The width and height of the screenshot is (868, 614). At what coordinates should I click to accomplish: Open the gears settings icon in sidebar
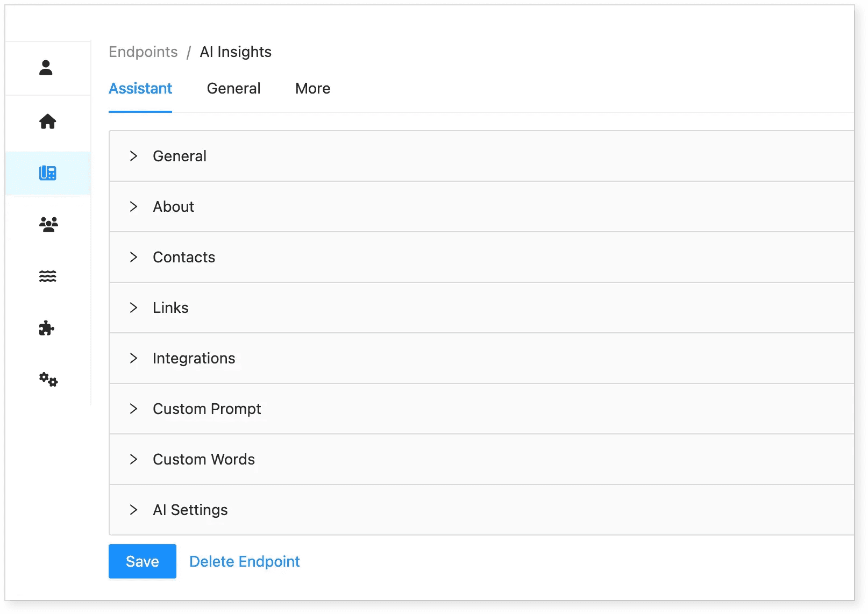48,380
